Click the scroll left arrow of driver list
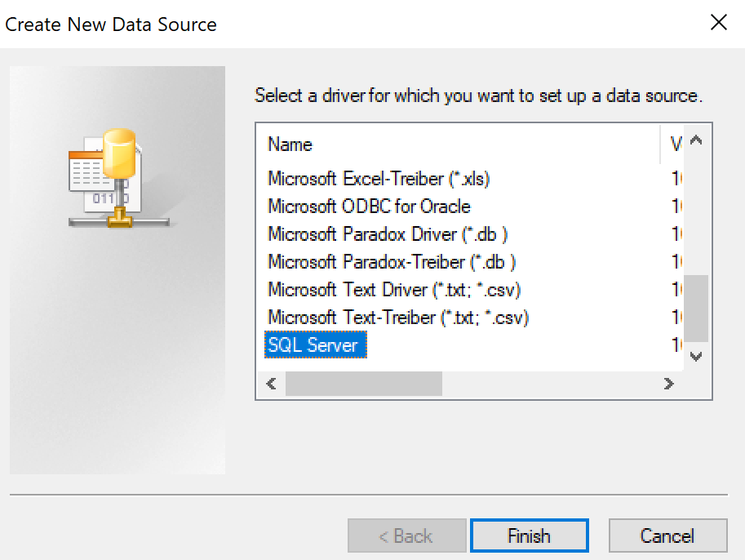Viewport: 745px width, 560px height. pos(271,383)
